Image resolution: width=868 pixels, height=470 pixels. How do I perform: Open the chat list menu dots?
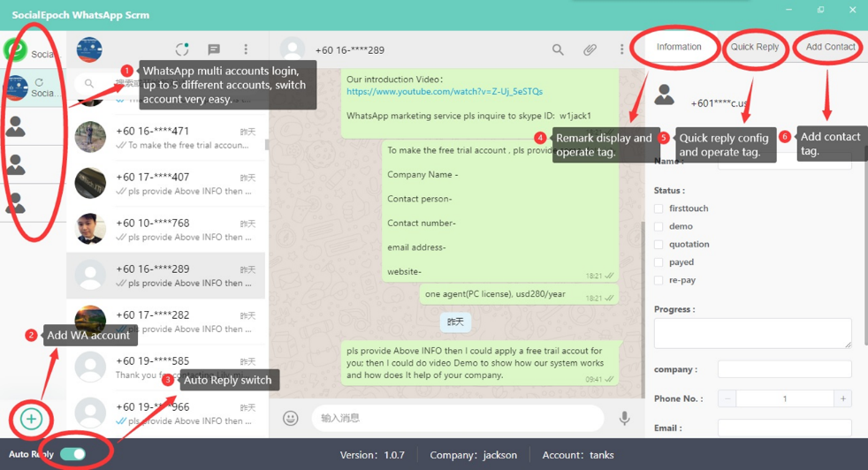click(246, 49)
